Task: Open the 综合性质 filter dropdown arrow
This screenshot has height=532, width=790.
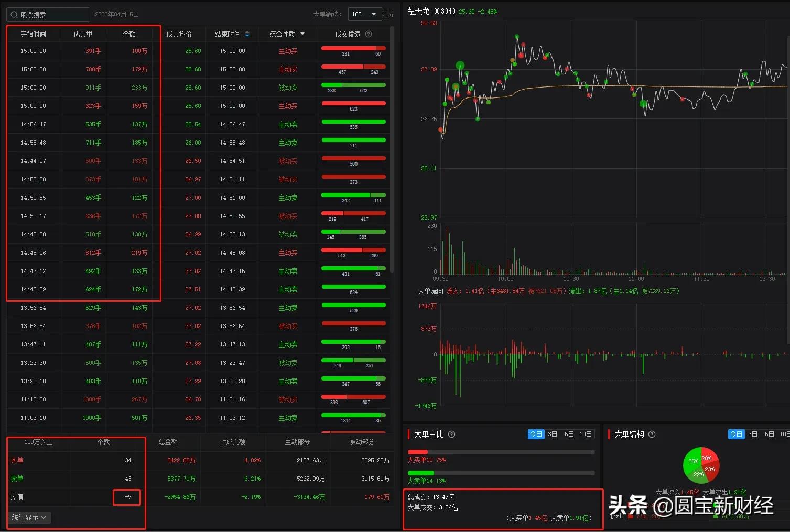Action: pyautogui.click(x=302, y=34)
